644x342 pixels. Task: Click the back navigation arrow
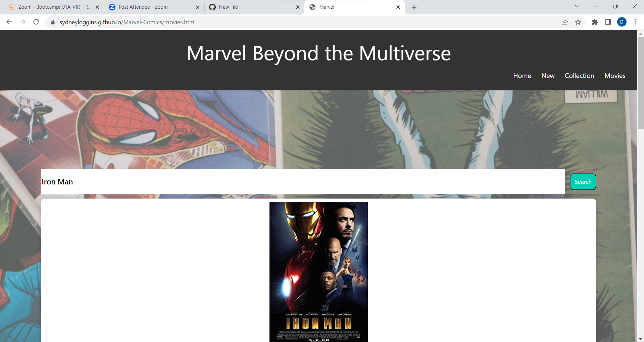click(9, 22)
